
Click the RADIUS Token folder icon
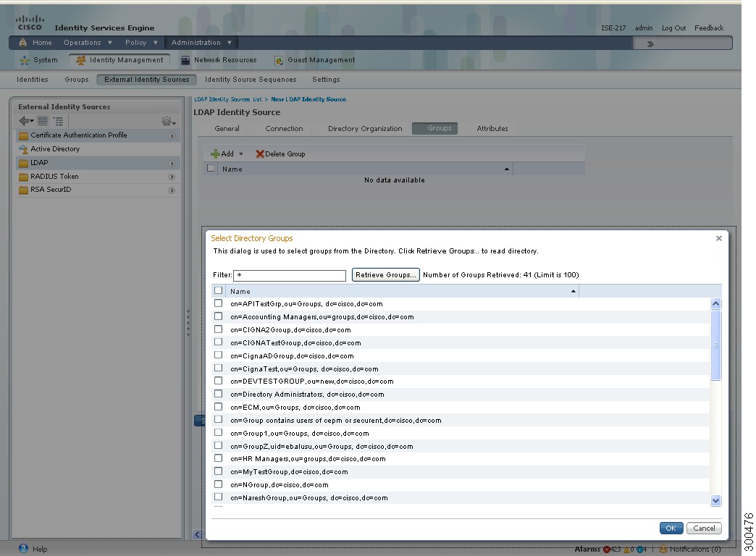24,177
